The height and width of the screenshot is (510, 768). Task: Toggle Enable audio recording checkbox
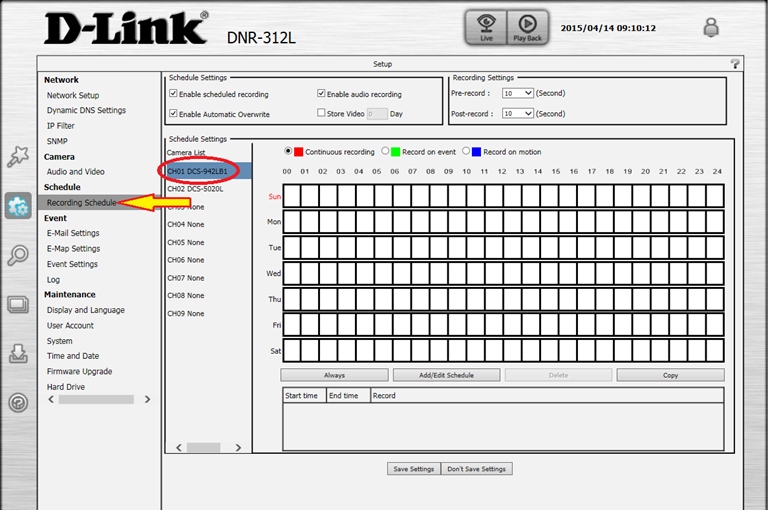(x=322, y=93)
